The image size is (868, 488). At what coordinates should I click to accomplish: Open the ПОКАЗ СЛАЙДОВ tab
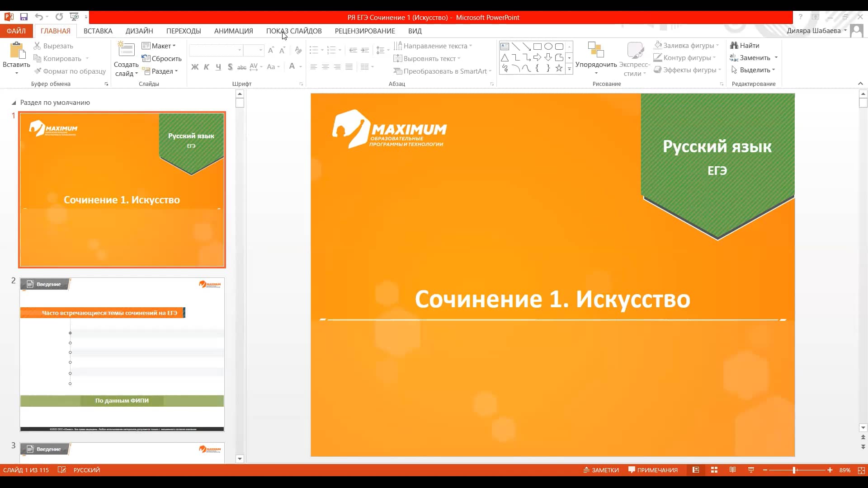[x=294, y=31]
